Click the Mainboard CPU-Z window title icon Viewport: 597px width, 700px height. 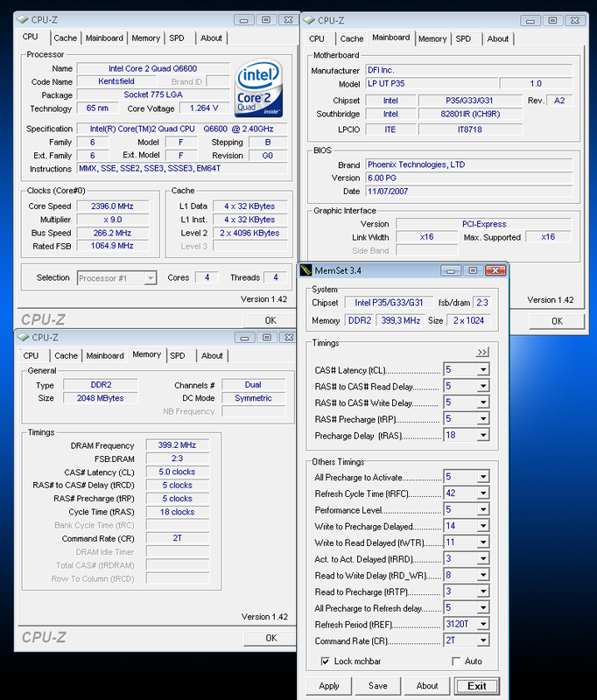(309, 20)
